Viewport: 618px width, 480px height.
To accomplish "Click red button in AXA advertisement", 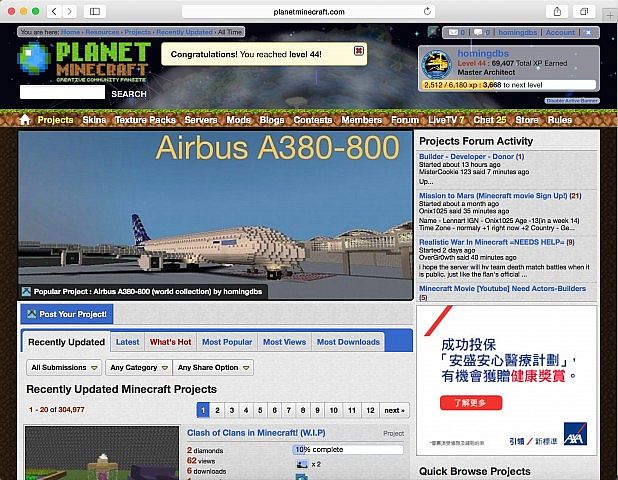I will 471,403.
